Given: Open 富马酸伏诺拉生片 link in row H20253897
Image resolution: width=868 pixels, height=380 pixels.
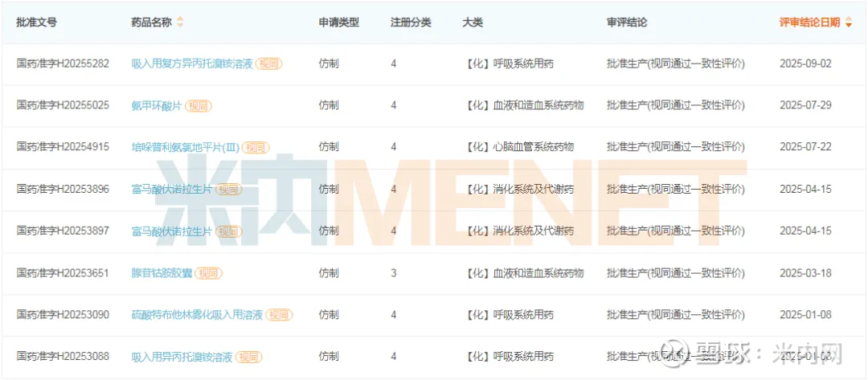Looking at the screenshot, I should 172,231.
